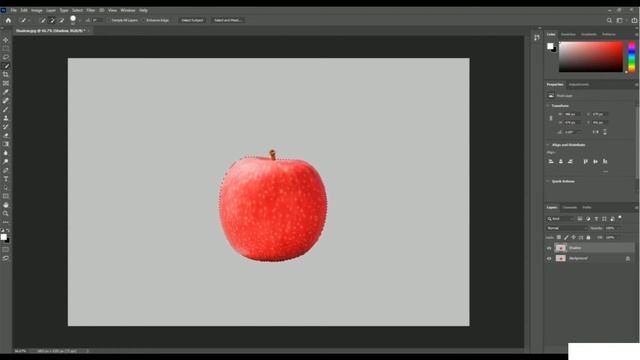Select the Zoom tool
Image resolution: width=640 pixels, height=360 pixels.
[x=6, y=213]
